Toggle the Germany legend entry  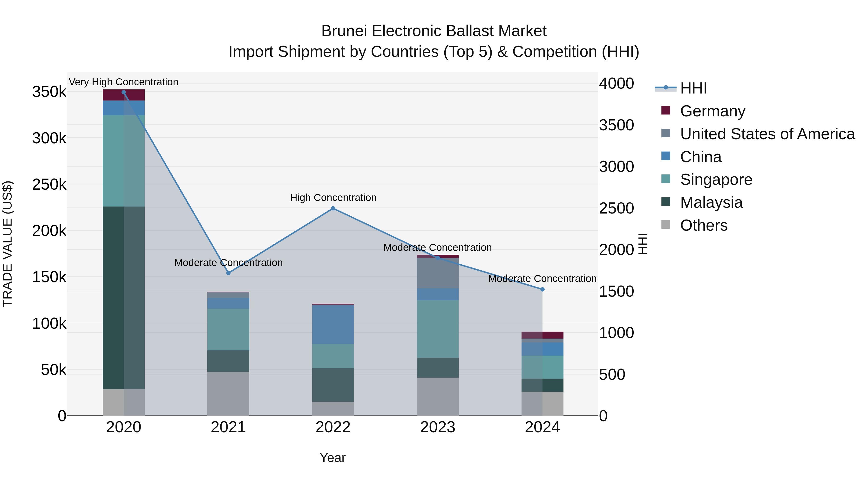point(703,111)
